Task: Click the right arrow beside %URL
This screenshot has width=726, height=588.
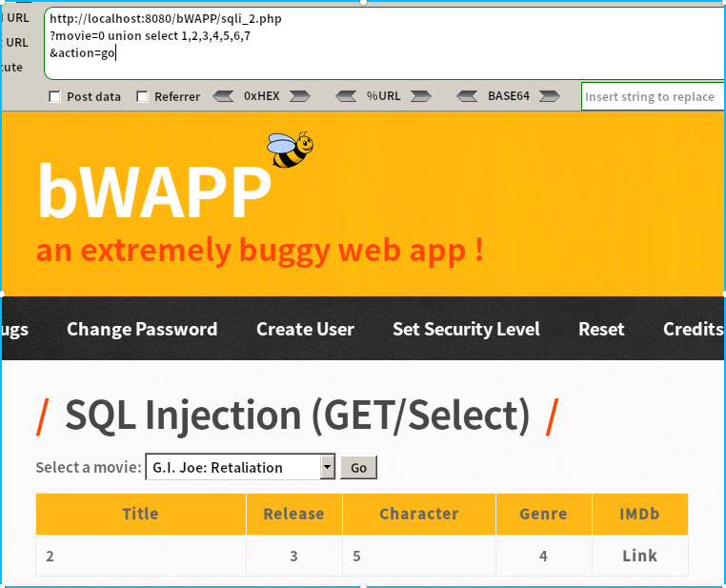Action: click(x=421, y=96)
